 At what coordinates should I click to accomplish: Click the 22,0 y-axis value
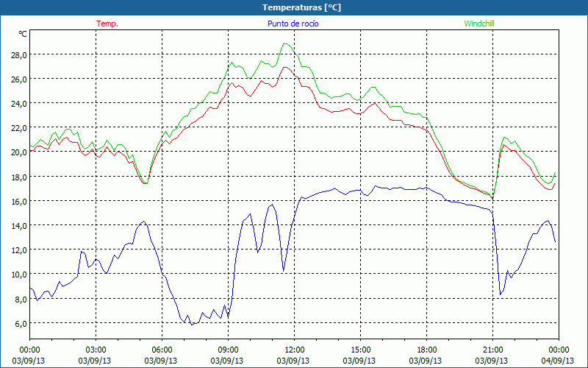coord(19,127)
